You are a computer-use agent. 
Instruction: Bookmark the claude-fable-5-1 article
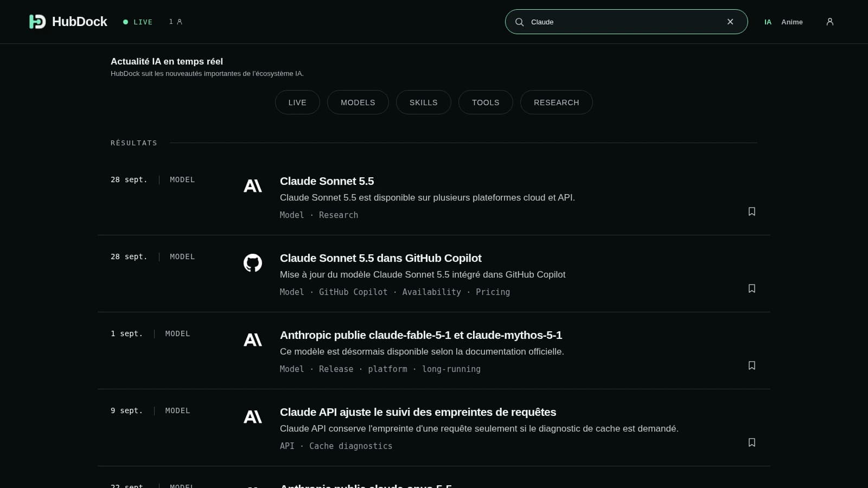[x=752, y=365]
